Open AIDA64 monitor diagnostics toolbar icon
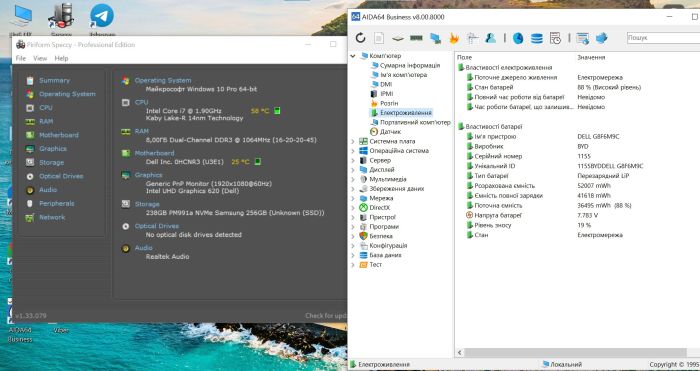The height and width of the screenshot is (371, 700). (x=435, y=38)
